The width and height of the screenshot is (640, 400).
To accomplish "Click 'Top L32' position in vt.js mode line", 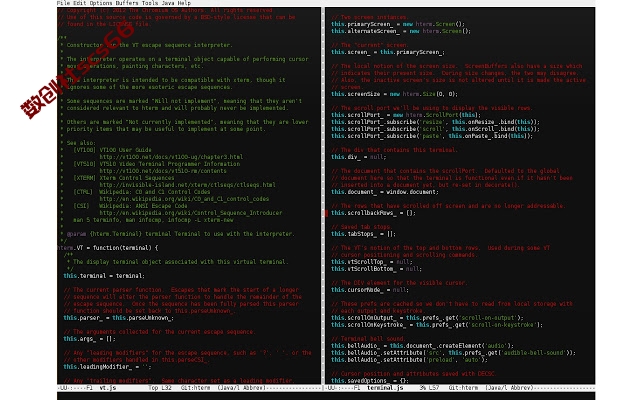I will (160, 388).
